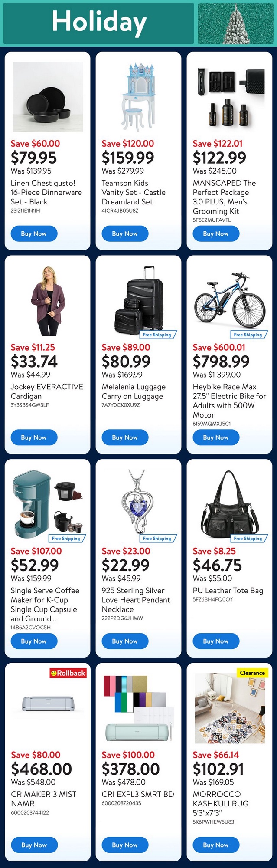Viewport: 277px width, 868px height.
Task: Open the black dinnerware set product image
Action: (x=48, y=97)
